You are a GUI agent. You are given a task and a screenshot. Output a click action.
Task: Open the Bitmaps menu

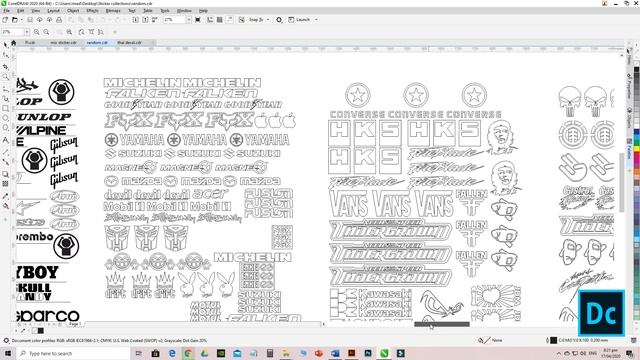click(113, 11)
